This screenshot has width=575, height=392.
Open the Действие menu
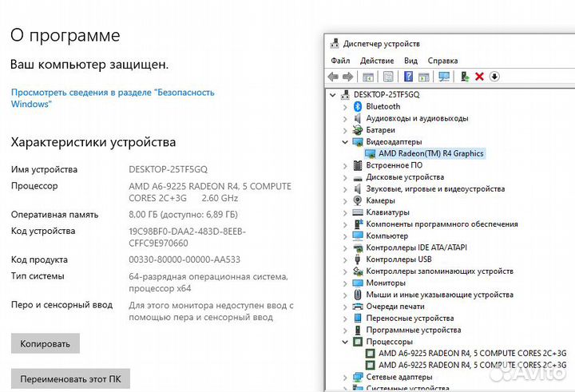(x=377, y=61)
